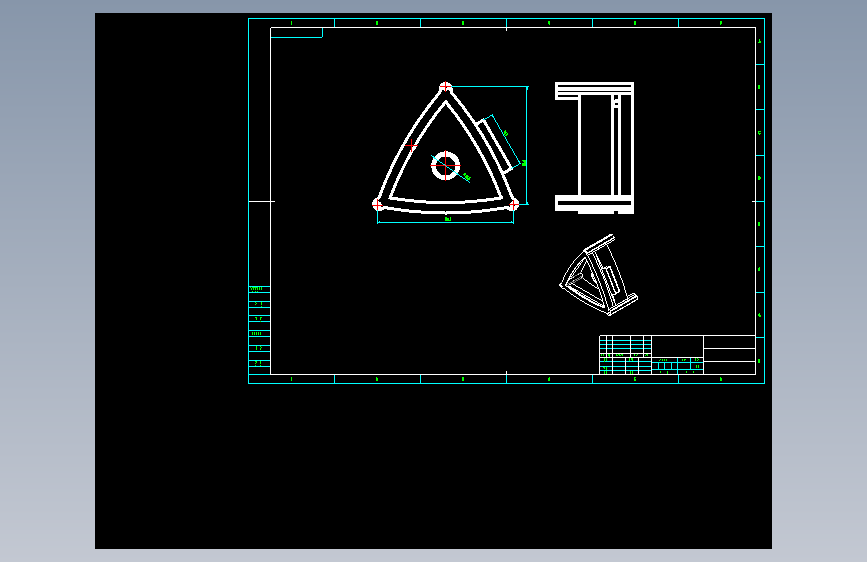Click the diameter dimension leader on center hole
The image size is (867, 562).
pos(452,169)
